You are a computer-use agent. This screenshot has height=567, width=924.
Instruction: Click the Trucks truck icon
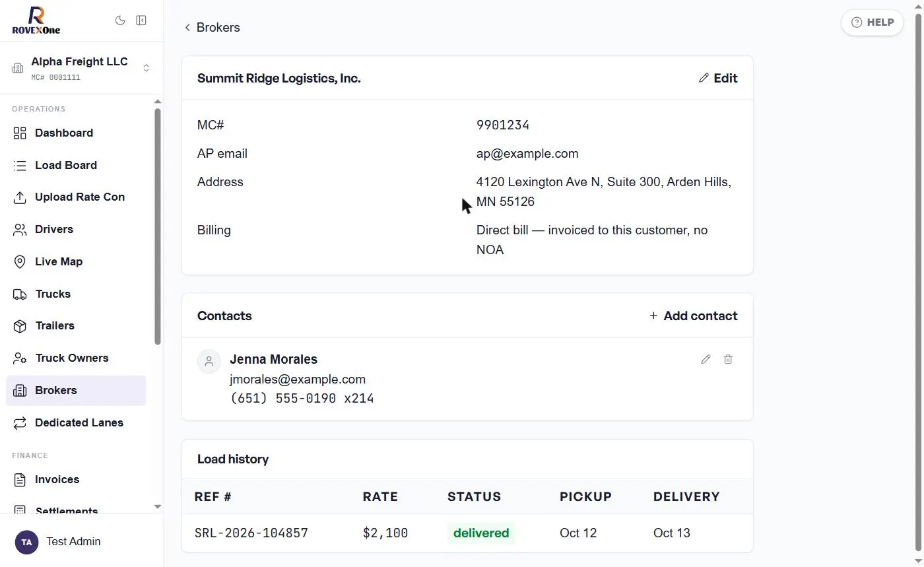pos(20,294)
